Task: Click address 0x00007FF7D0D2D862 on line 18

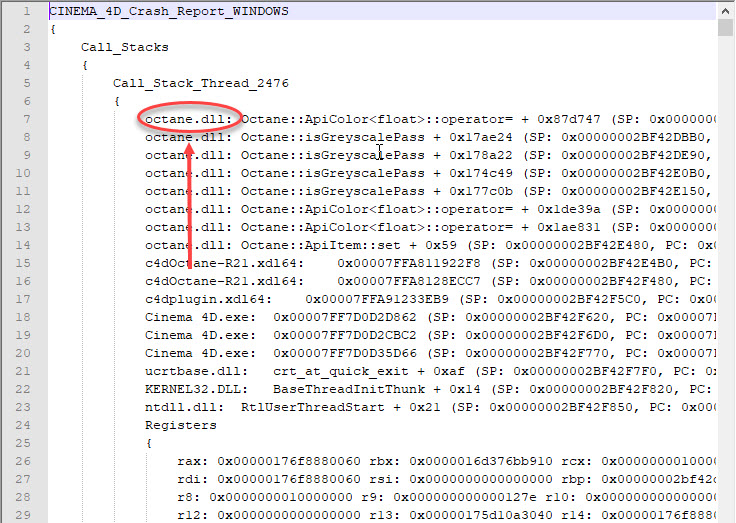Action: (x=345, y=317)
